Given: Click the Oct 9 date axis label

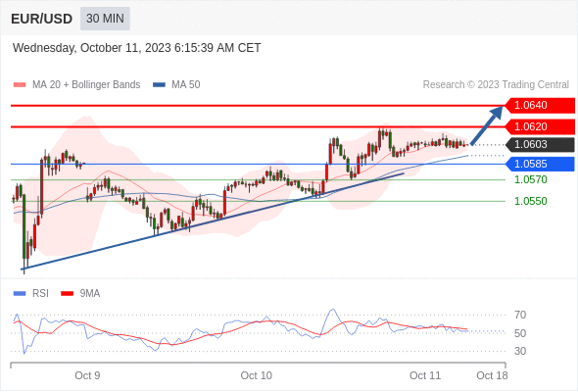Looking at the screenshot, I should [x=87, y=375].
